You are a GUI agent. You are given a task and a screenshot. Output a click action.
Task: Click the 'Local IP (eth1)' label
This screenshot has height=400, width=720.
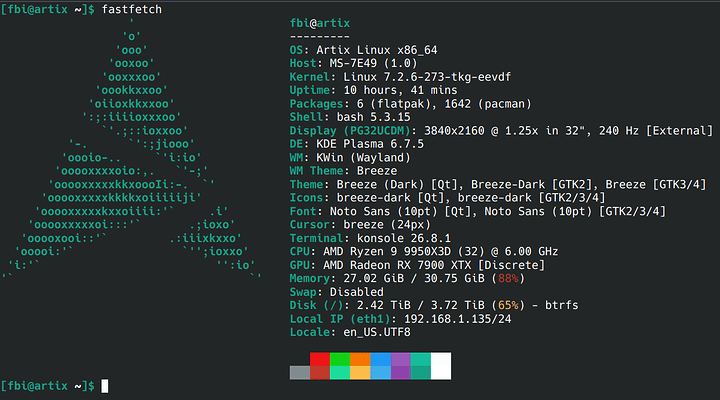click(340, 319)
